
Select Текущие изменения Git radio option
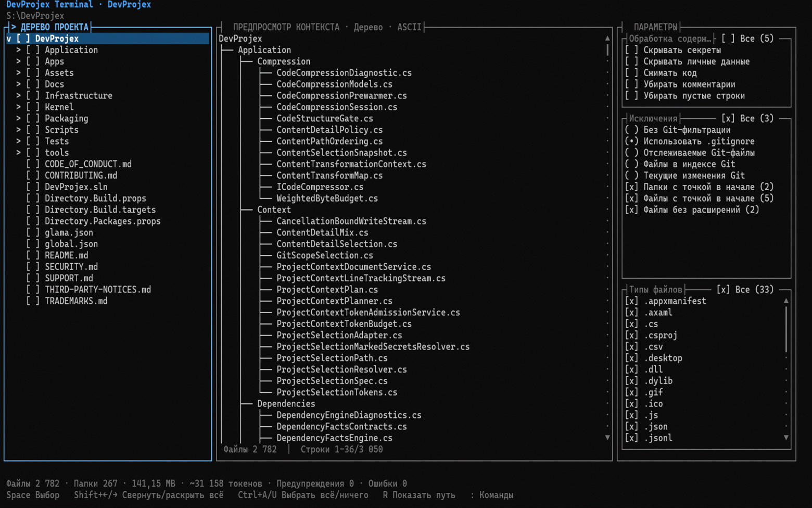tap(631, 176)
